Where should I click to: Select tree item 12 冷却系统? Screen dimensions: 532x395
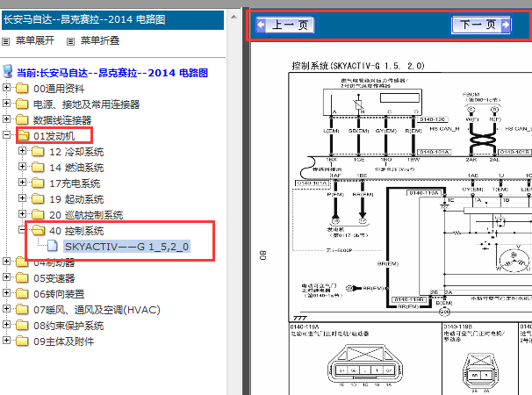point(76,152)
